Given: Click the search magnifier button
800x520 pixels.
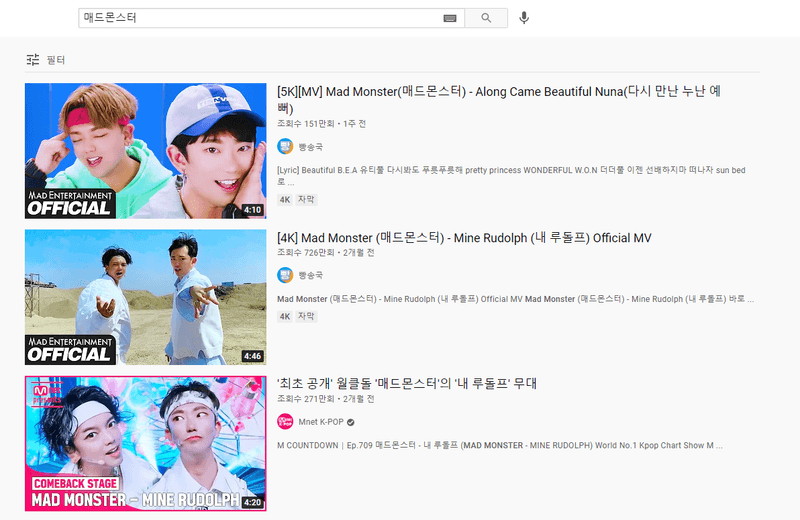Looking at the screenshot, I should (486, 18).
